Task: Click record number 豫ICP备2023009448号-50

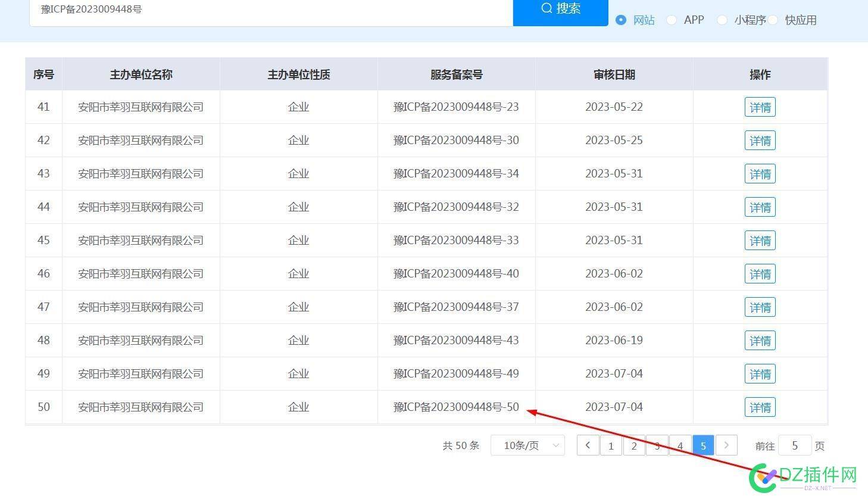Action: pos(456,407)
